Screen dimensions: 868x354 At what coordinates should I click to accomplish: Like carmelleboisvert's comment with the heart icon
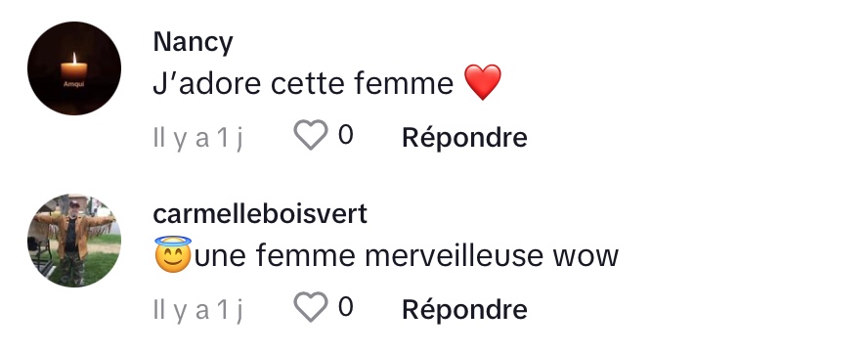click(310, 307)
